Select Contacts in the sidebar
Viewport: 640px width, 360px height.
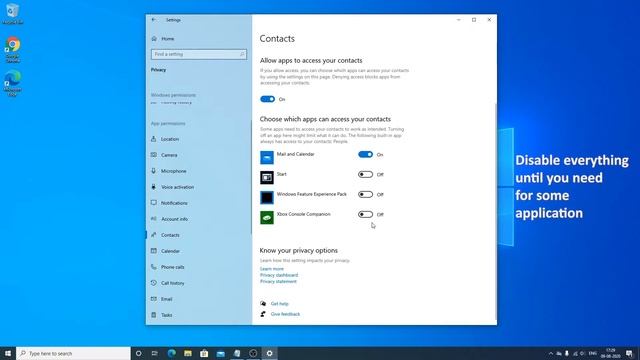(170, 235)
